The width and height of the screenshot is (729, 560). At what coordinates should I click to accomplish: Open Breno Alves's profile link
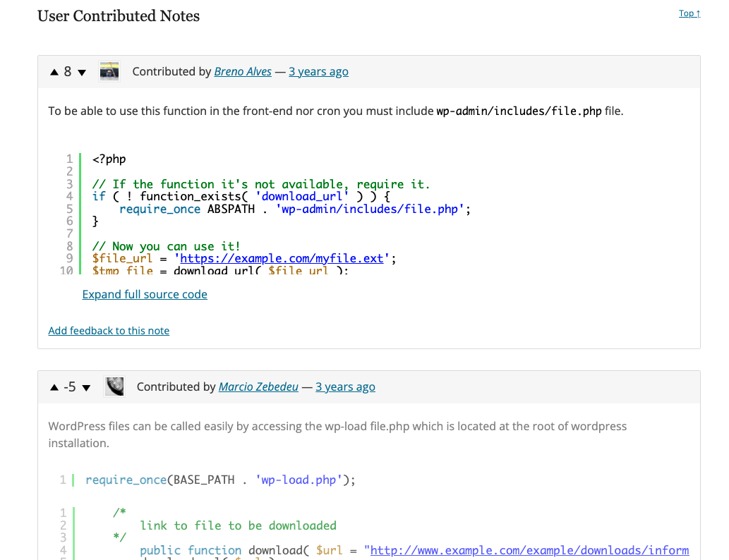click(243, 71)
